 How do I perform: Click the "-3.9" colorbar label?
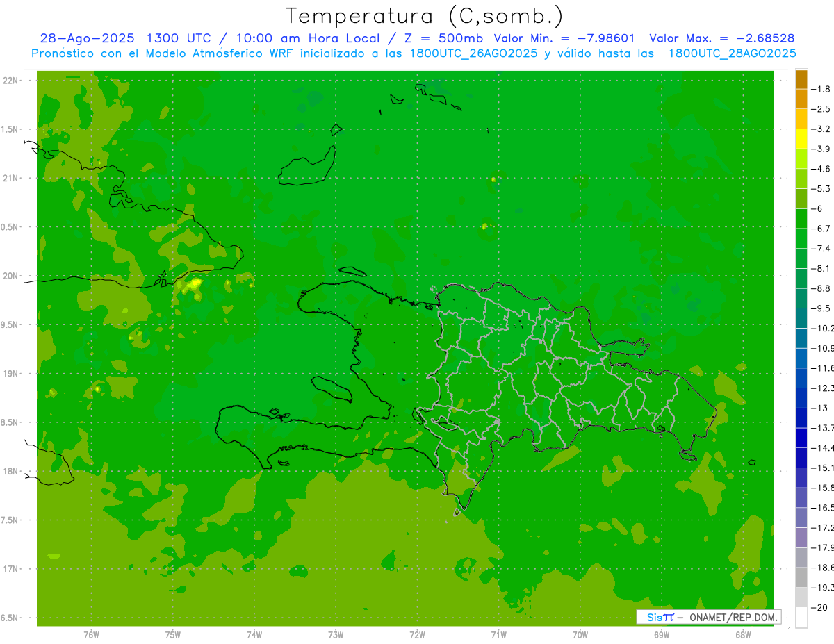pos(821,149)
